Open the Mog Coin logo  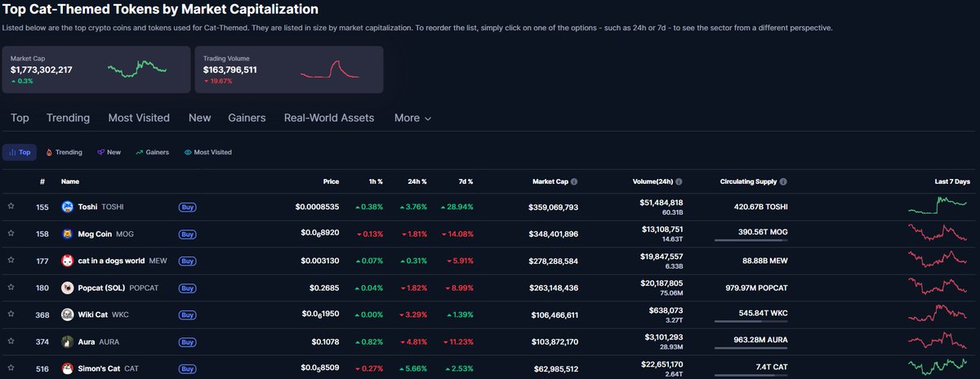(67, 234)
